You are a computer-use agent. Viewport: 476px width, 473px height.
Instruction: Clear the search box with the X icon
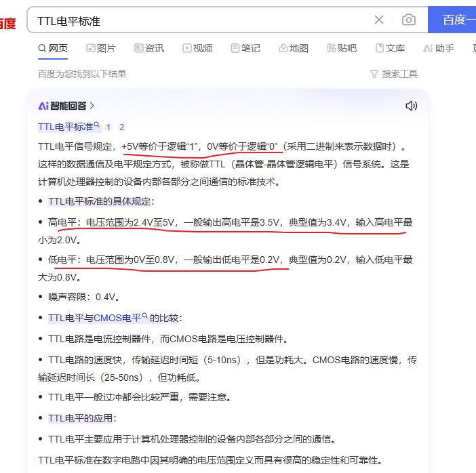[379, 20]
